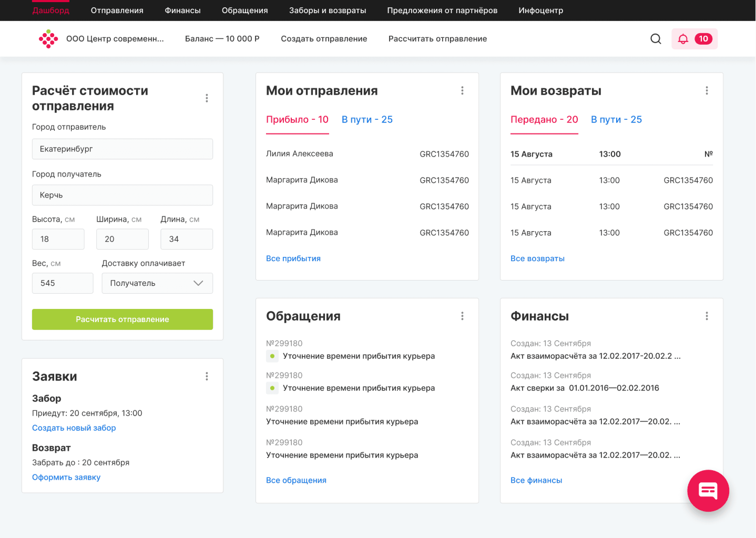
Task: Open three-dot menu on Заявки card
Action: 207,376
